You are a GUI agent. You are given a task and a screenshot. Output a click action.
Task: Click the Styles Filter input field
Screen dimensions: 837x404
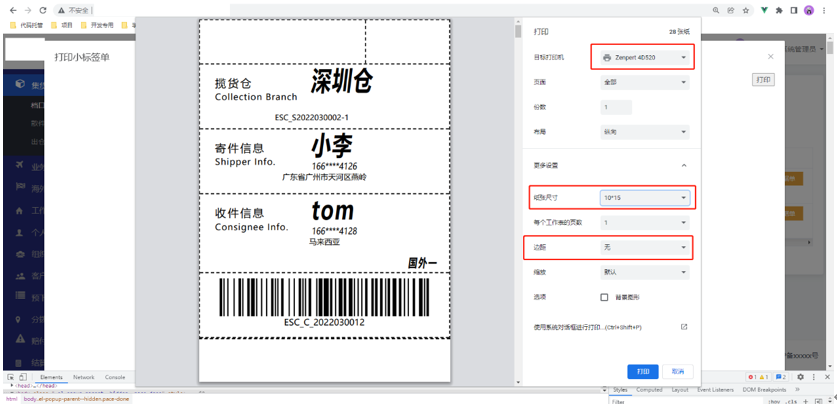(x=686, y=401)
